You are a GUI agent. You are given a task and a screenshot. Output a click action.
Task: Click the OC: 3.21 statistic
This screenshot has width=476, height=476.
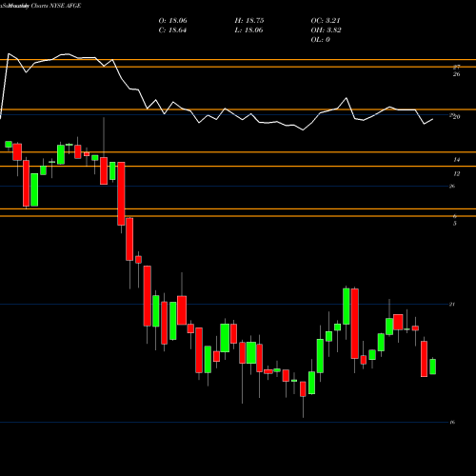tap(326, 21)
